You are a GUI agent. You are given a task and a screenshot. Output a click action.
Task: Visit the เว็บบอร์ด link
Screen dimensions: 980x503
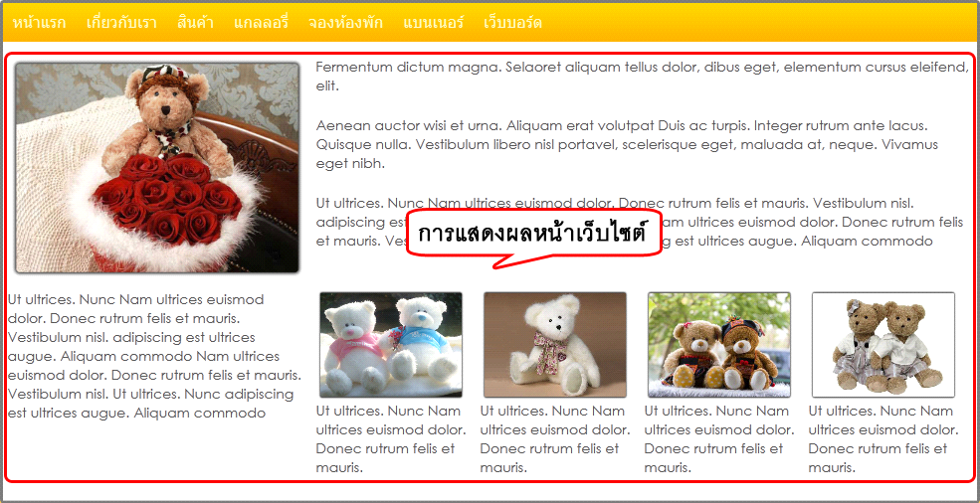(x=512, y=23)
